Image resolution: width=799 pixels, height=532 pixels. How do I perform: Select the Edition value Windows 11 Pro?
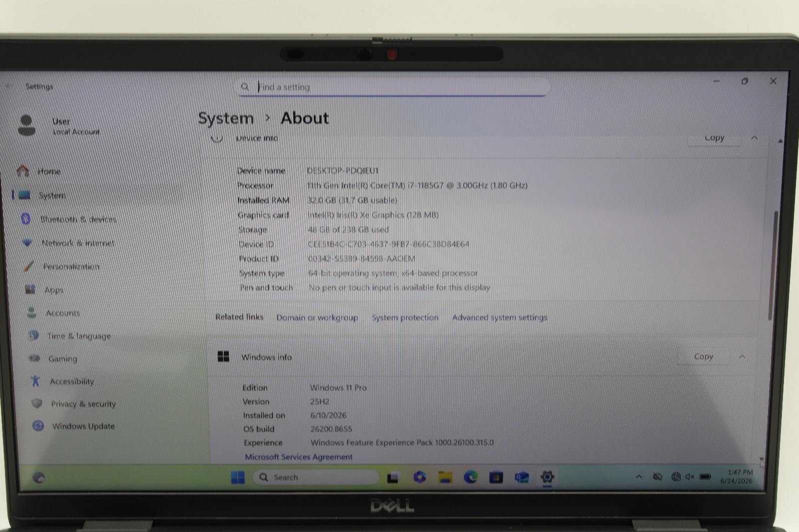(x=338, y=387)
